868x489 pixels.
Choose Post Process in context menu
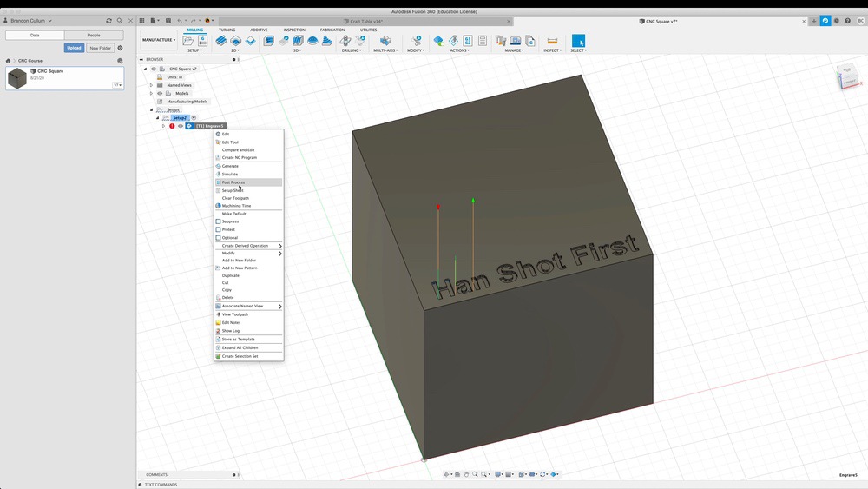click(248, 182)
